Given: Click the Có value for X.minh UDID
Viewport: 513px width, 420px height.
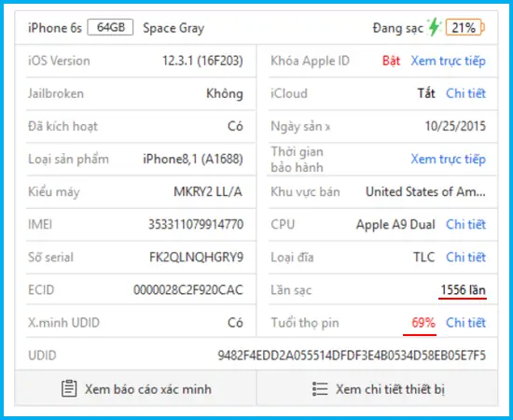Looking at the screenshot, I should pyautogui.click(x=235, y=323).
